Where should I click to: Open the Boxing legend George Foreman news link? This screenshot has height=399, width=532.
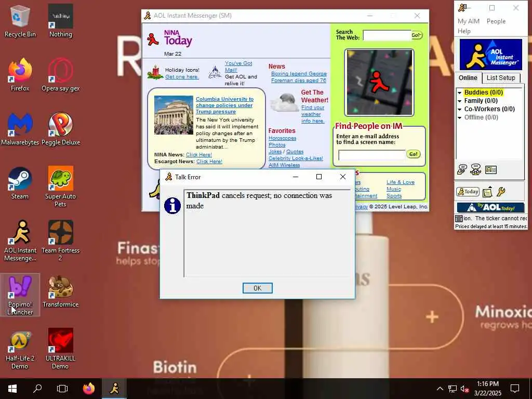[x=299, y=77]
